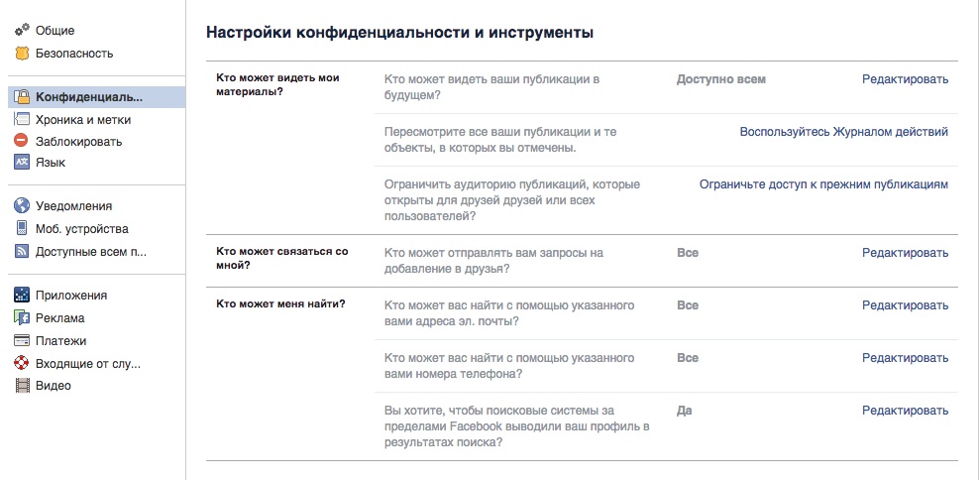Click the lifebuoy icon for Входящие
The height and width of the screenshot is (480, 980).
[22, 363]
